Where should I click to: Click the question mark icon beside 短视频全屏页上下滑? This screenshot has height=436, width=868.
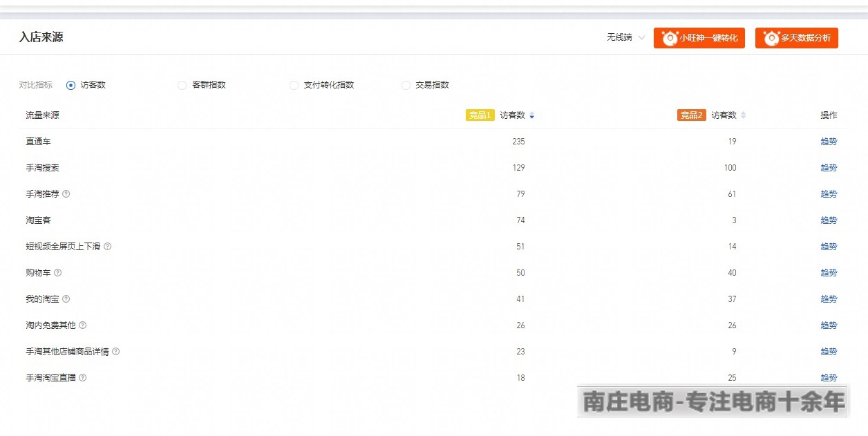[x=109, y=246]
